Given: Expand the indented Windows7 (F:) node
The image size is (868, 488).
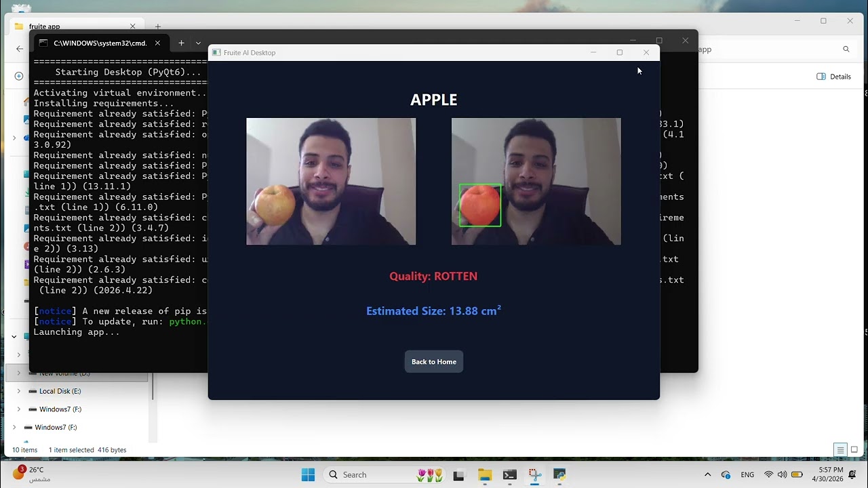Looking at the screenshot, I should click(x=18, y=409).
